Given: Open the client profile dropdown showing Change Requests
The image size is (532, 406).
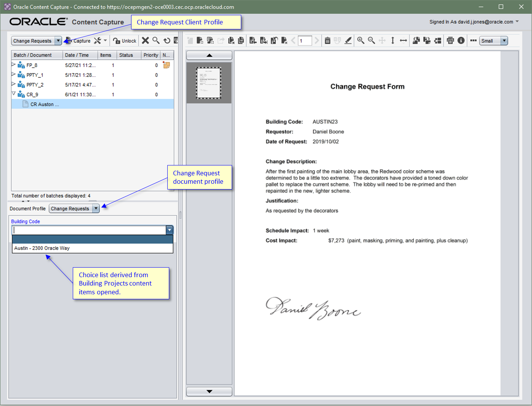Looking at the screenshot, I should click(58, 40).
